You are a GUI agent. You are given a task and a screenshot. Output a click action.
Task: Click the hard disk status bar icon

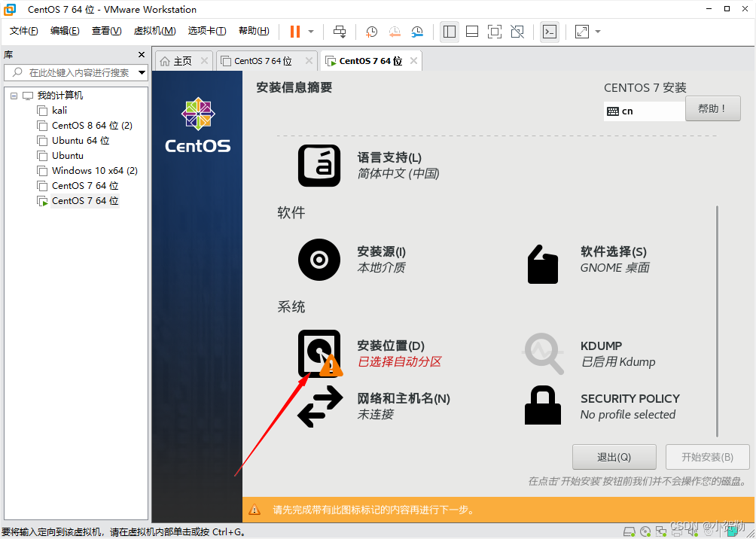629,532
